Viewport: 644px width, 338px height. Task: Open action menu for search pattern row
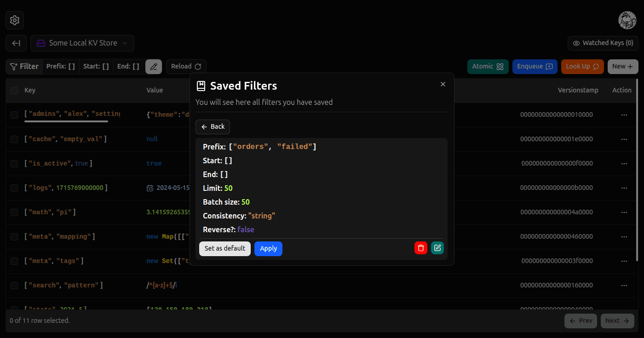tap(624, 286)
